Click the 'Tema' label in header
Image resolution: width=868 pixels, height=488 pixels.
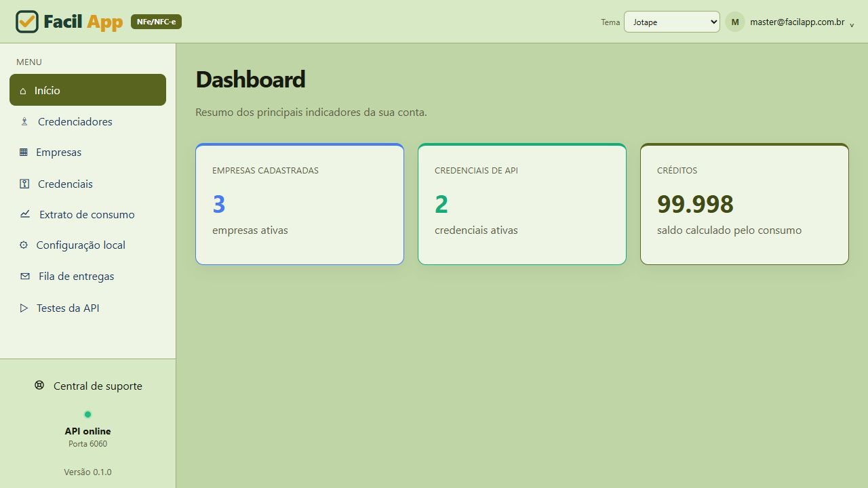[x=610, y=22]
